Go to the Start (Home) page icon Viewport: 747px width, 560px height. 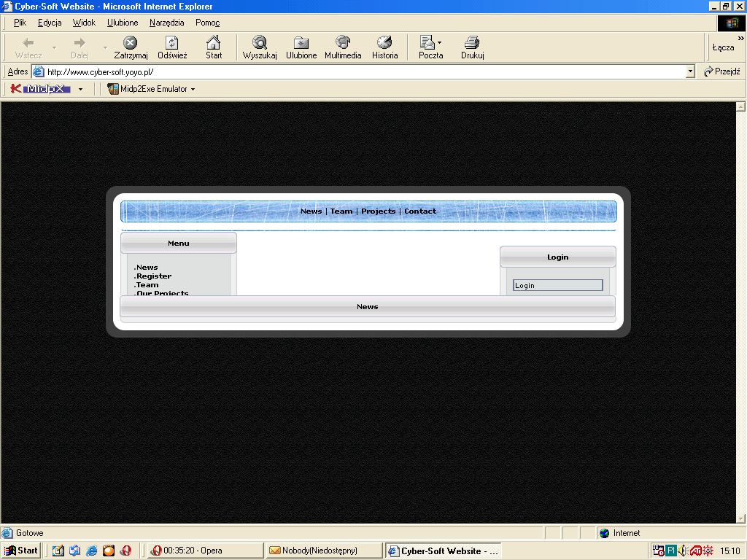pos(213,43)
